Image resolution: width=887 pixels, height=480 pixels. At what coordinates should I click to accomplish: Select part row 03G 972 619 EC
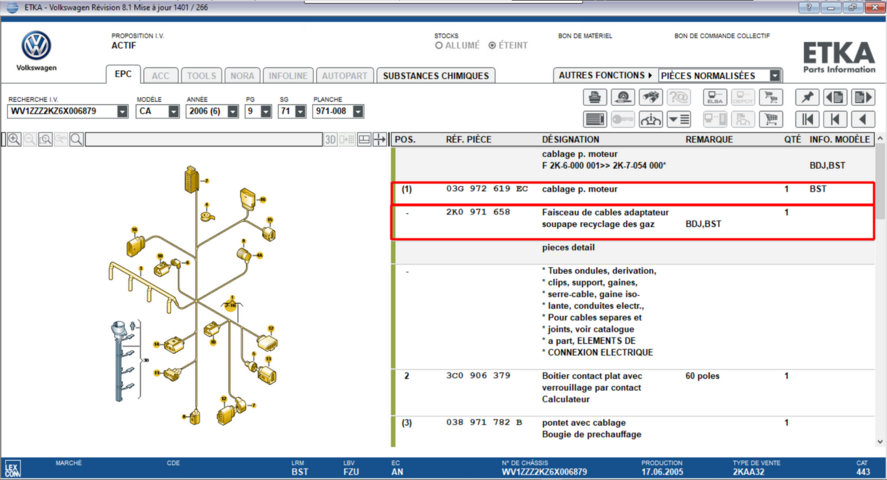[x=632, y=193]
